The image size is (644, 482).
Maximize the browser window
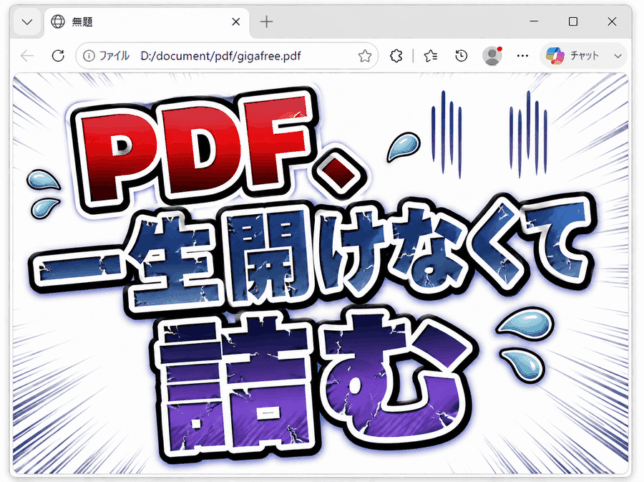pos(573,21)
